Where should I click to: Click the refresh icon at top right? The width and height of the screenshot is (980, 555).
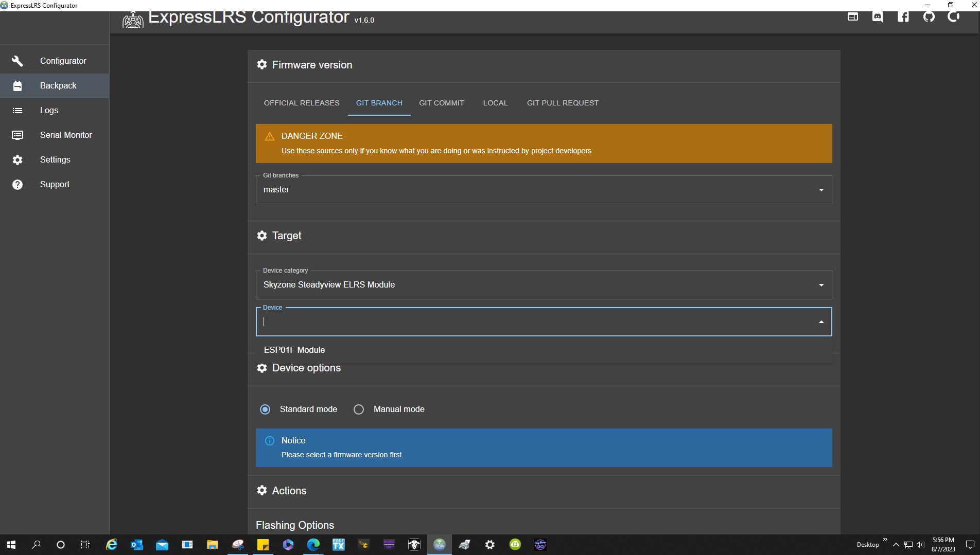pyautogui.click(x=954, y=16)
